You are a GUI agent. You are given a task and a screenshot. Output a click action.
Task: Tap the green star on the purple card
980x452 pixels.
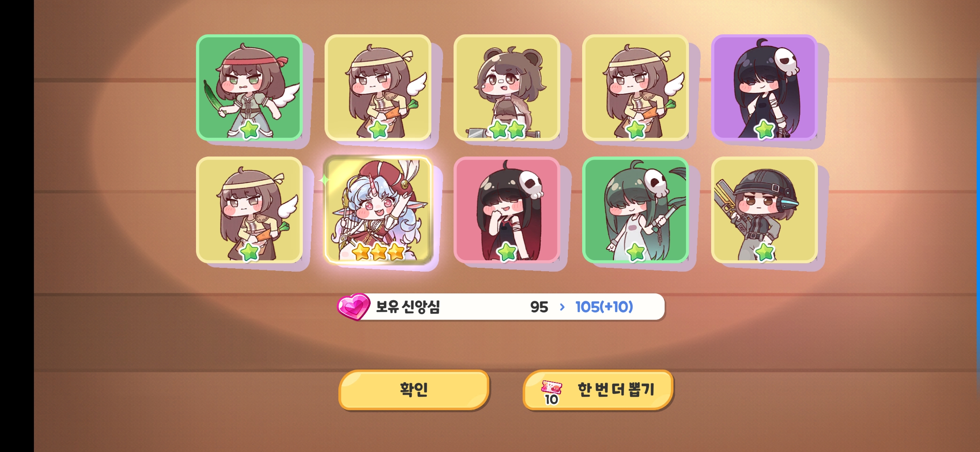point(764,129)
